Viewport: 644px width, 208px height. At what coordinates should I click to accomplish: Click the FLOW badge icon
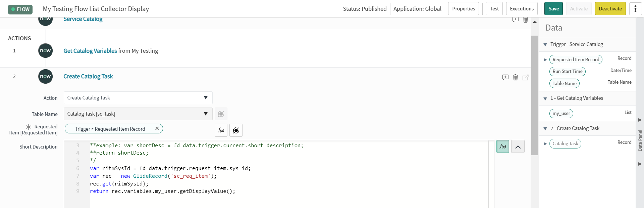tap(20, 9)
